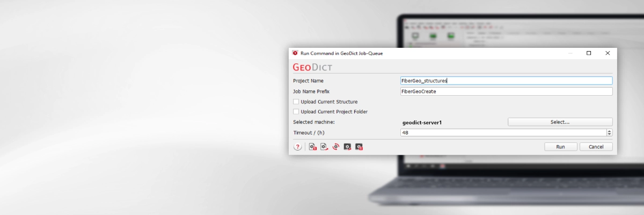Image resolution: width=644 pixels, height=215 pixels.
Task: Click the document-gear icon with red arrow
Action: 324,147
